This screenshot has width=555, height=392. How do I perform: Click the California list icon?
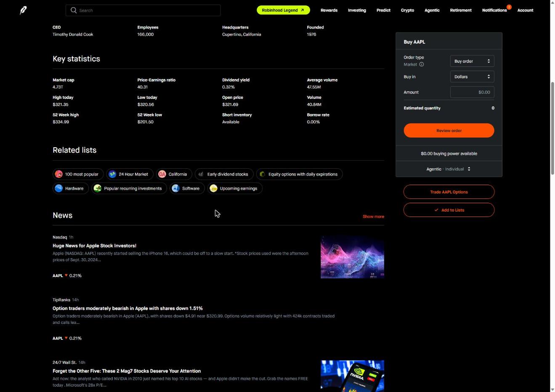[x=162, y=174]
